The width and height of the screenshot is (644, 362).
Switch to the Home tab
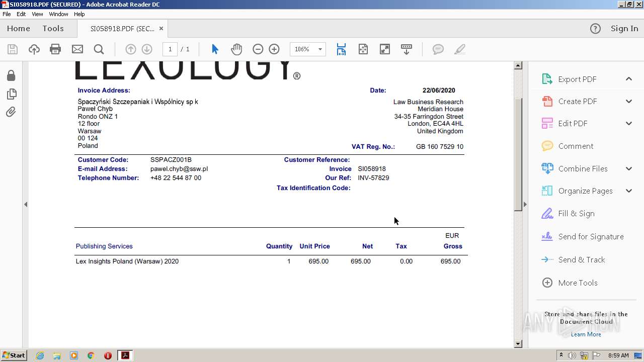click(x=19, y=29)
